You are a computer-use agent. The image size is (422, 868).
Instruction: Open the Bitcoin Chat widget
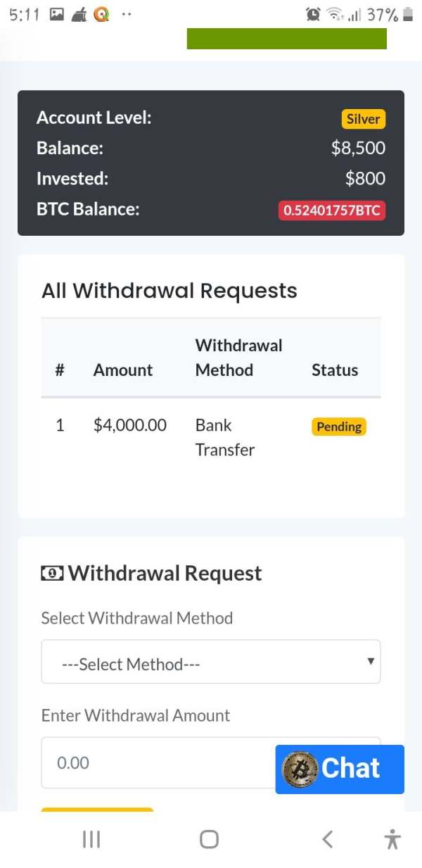point(340,769)
